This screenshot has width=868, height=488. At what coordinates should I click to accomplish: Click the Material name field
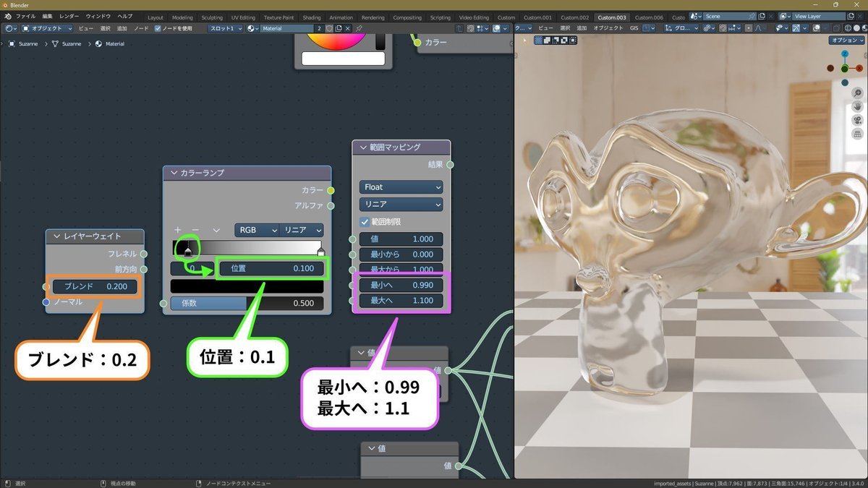286,28
